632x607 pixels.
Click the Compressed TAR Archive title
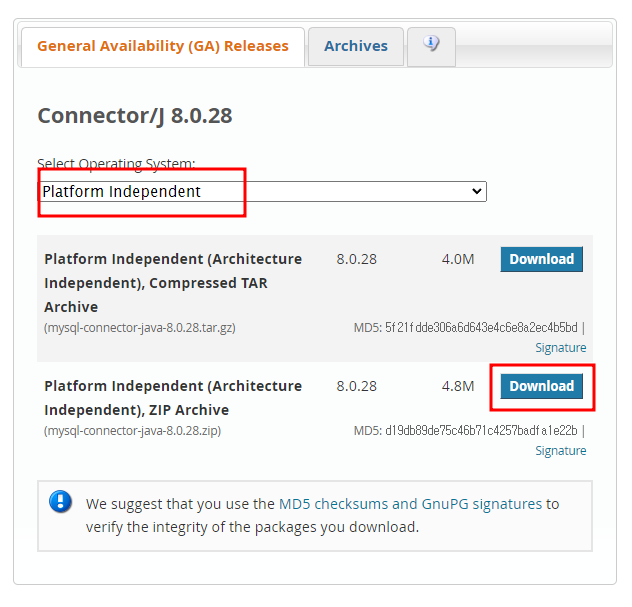point(173,283)
